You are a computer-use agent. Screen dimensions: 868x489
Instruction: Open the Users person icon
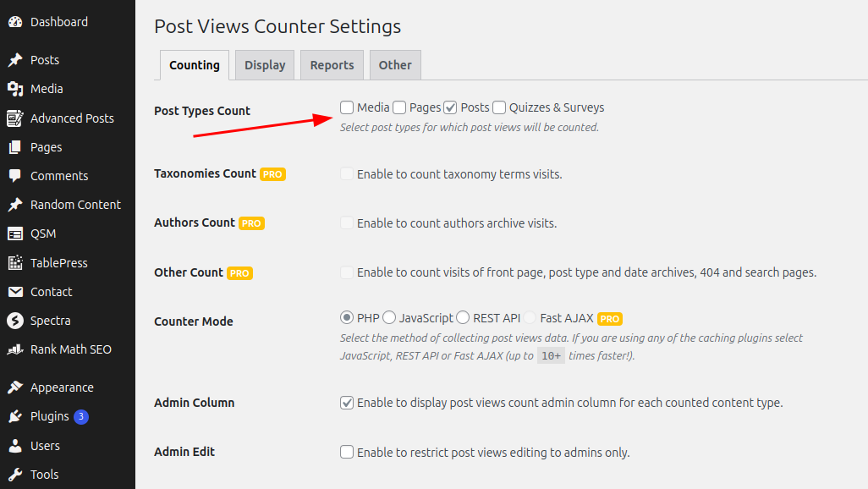pyautogui.click(x=15, y=446)
